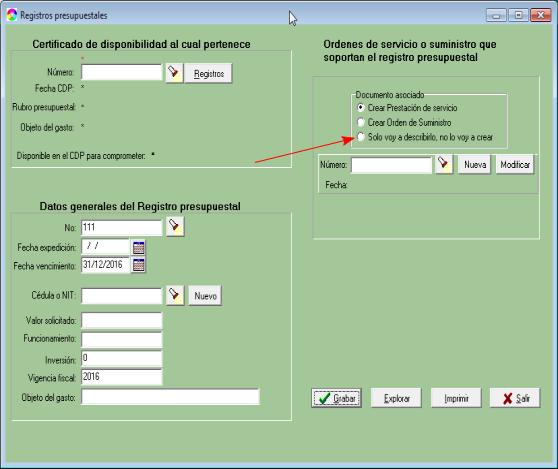
Task: Click the Explorar button
Action: (396, 398)
